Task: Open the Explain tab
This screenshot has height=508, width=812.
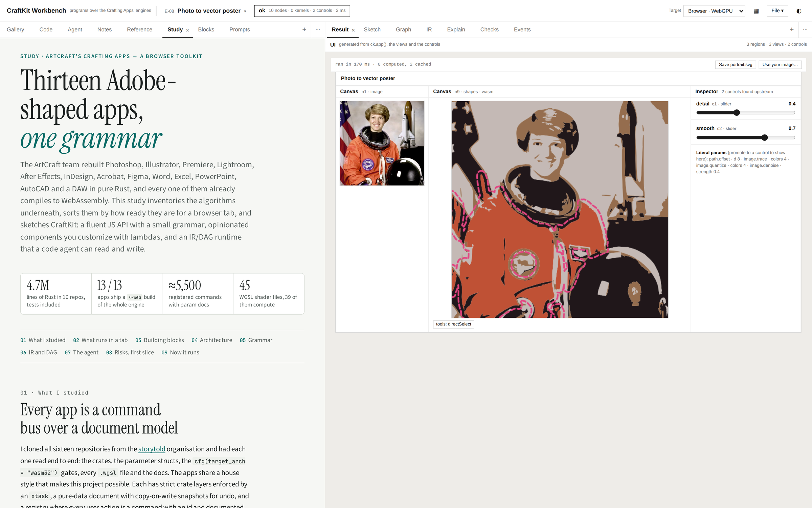Action: [x=456, y=29]
